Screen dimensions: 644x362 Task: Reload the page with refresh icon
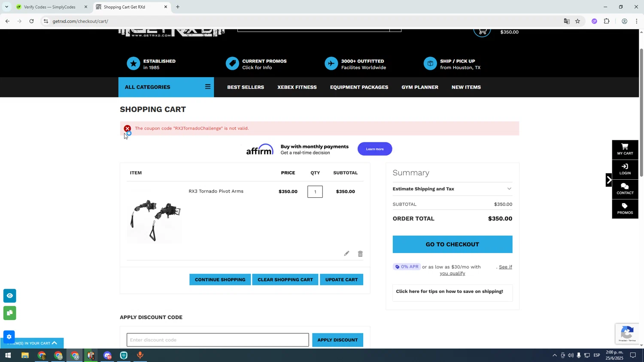[32, 21]
